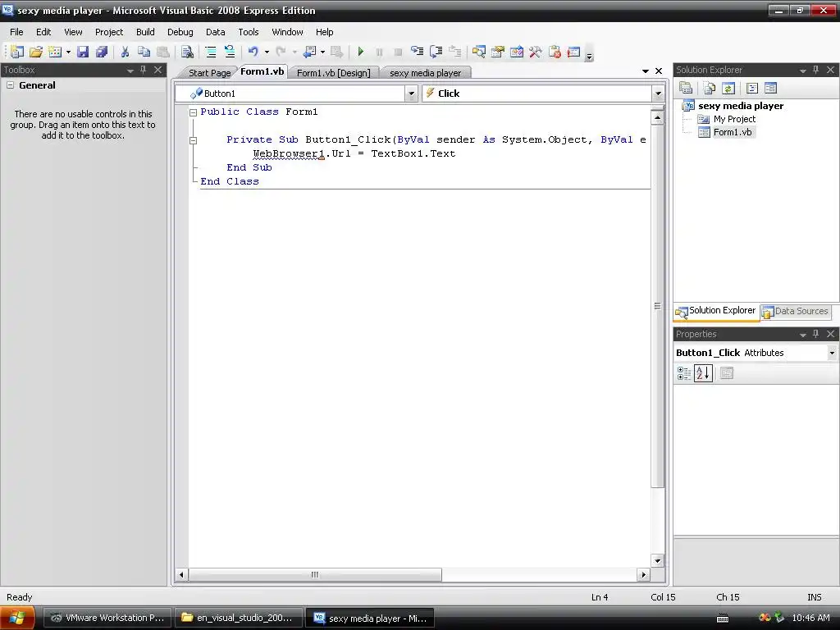Viewport: 840px width, 630px height.
Task: Start debugging with the green play icon
Action: tap(361, 52)
